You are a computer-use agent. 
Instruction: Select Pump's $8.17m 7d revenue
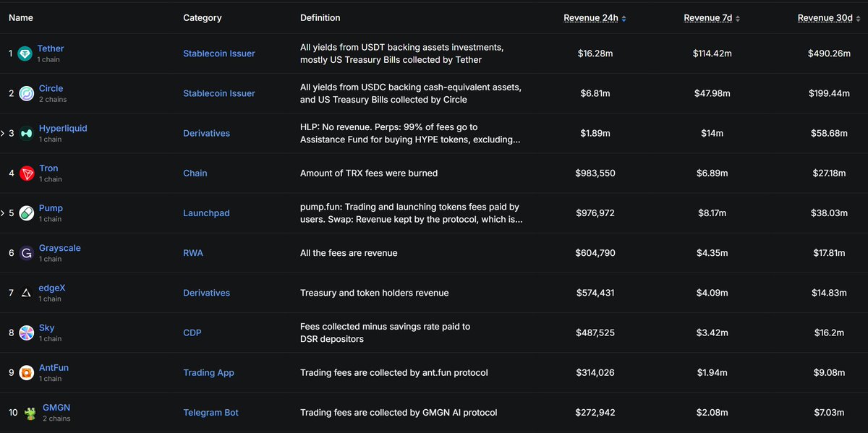tap(712, 213)
